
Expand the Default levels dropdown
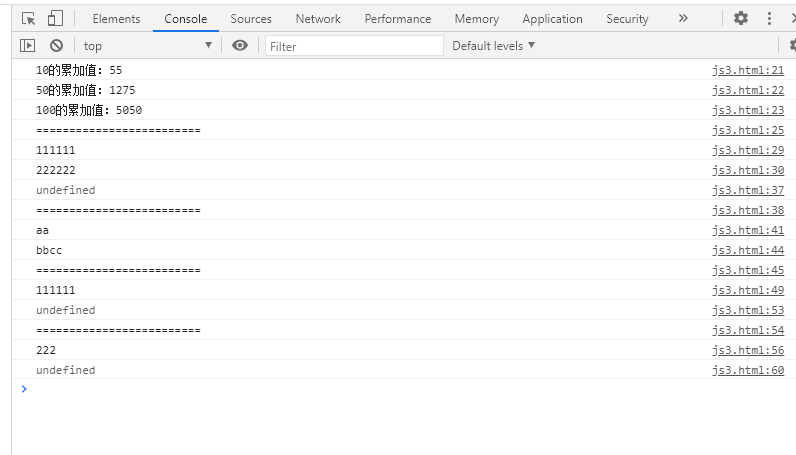pyautogui.click(x=493, y=46)
